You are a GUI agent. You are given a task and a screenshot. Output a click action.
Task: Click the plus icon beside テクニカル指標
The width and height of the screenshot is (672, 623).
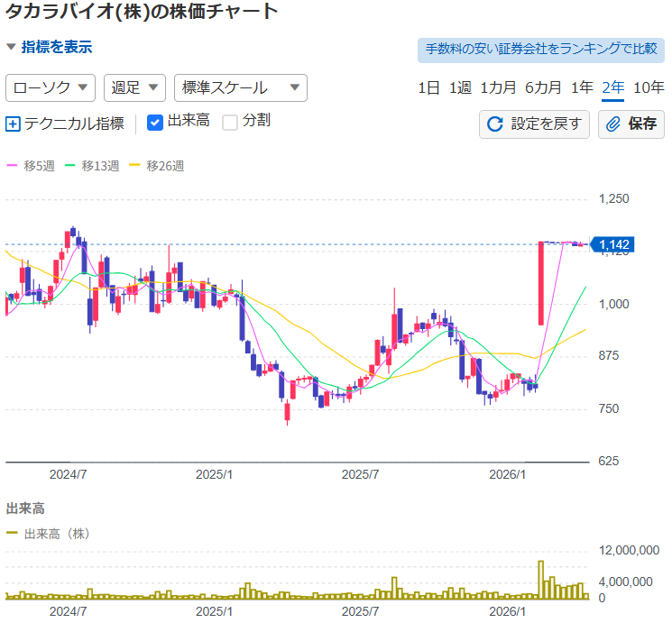(x=13, y=124)
